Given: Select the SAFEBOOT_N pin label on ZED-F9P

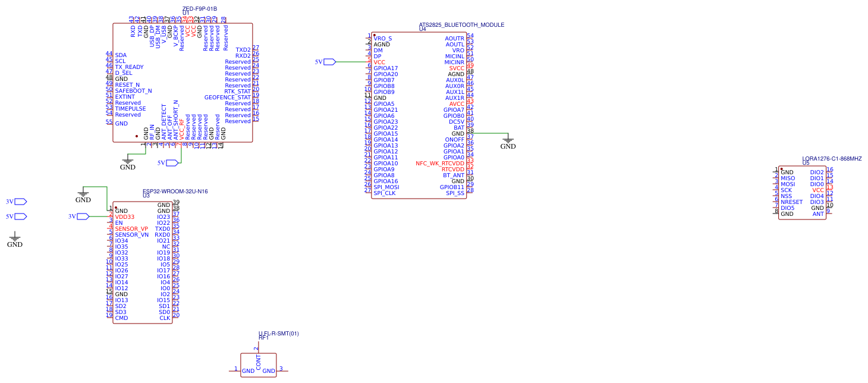Looking at the screenshot, I should click(133, 91).
